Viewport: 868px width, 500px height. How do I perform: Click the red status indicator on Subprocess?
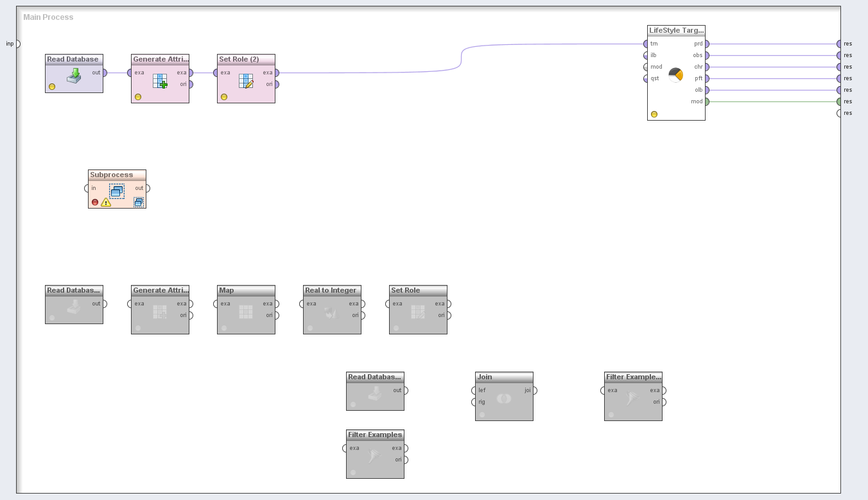(95, 202)
